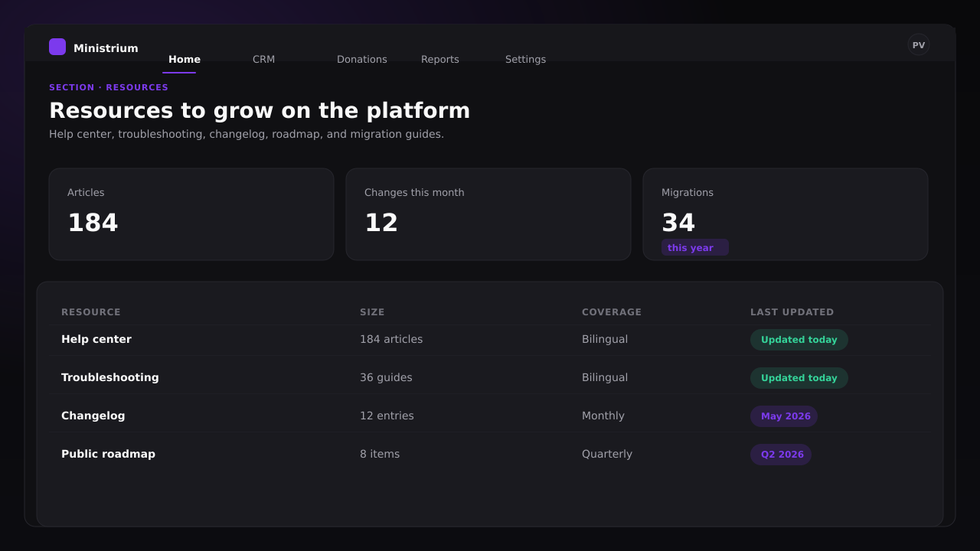Click Bilingual in the Troubleshooting row
Image resolution: width=980 pixels, height=551 pixels.
(605, 377)
